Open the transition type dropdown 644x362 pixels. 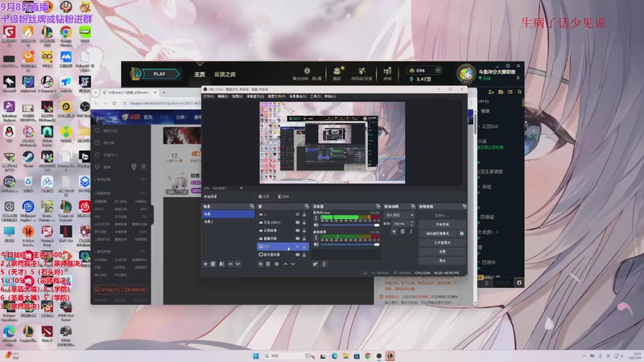coord(398,215)
